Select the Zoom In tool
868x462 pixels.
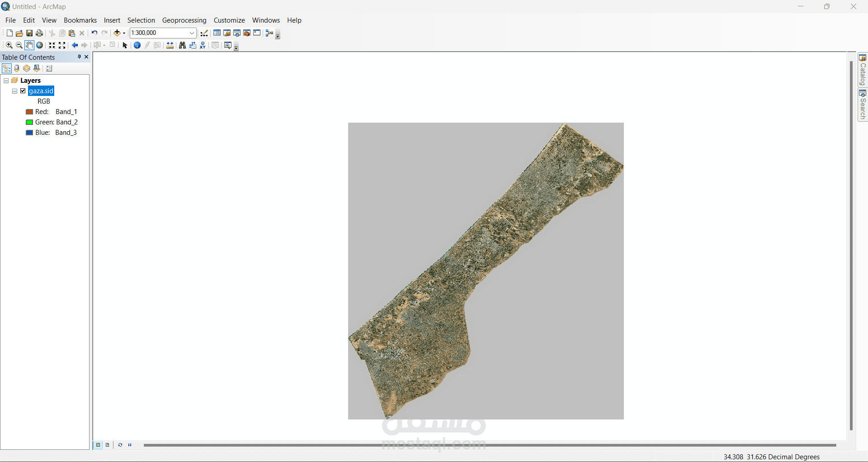pos(9,45)
